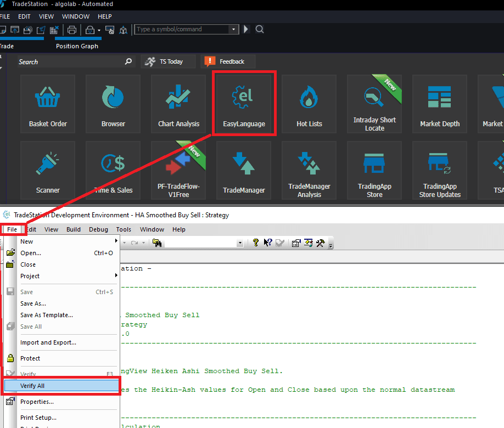Click the Basket Order tile

coord(48,103)
